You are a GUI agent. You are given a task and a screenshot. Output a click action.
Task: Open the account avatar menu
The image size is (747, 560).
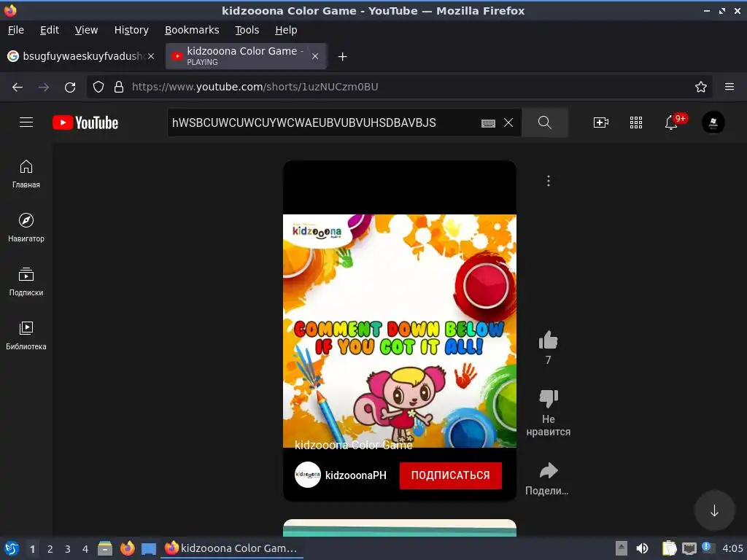[713, 122]
